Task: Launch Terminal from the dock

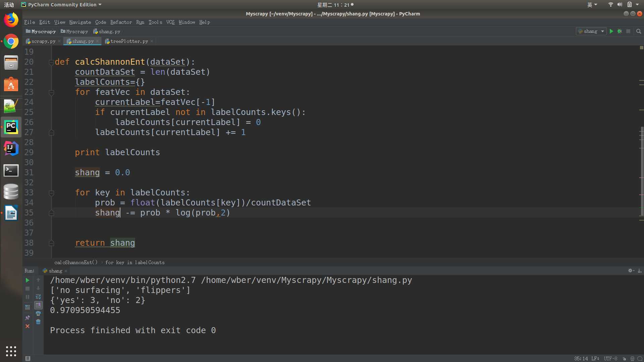Action: [11, 170]
